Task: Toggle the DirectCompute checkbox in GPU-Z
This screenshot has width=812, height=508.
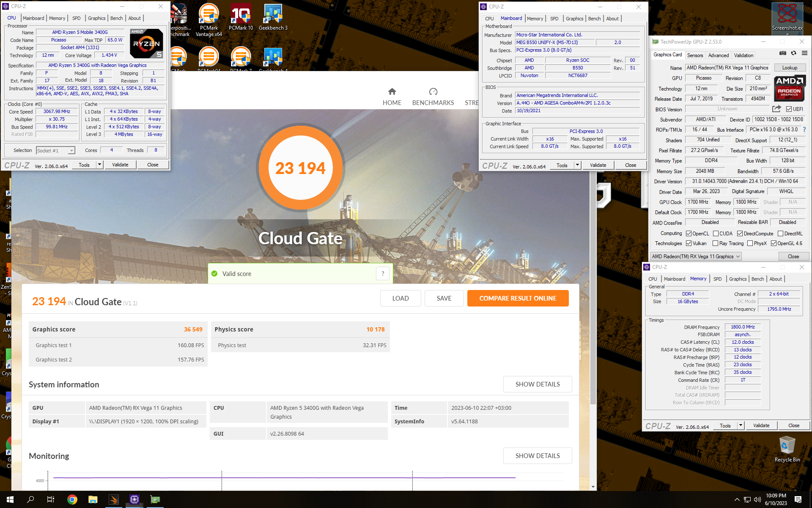Action: (740, 234)
